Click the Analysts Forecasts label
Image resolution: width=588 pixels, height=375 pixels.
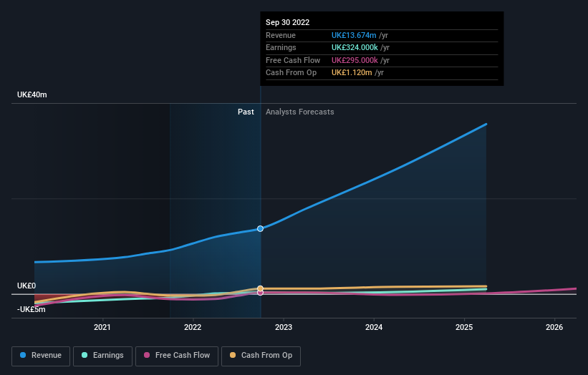[x=299, y=112]
